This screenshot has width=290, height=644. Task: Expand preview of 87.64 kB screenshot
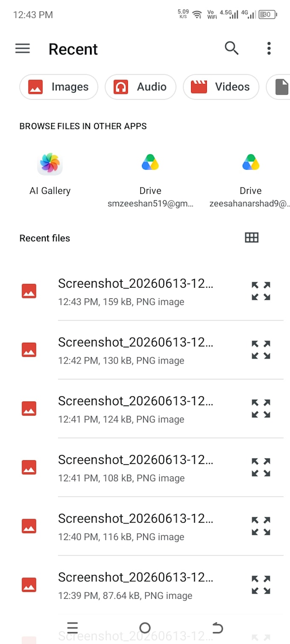tap(261, 585)
